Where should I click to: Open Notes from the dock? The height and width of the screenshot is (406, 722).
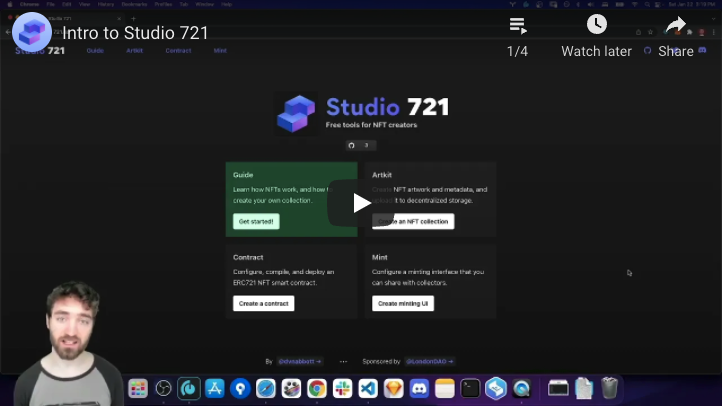[445, 389]
